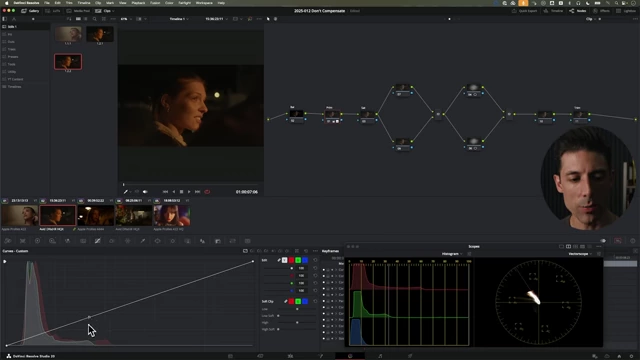This screenshot has height=360, width=640.
Task: Open the Camera Raw palette
Action: tap(8, 241)
